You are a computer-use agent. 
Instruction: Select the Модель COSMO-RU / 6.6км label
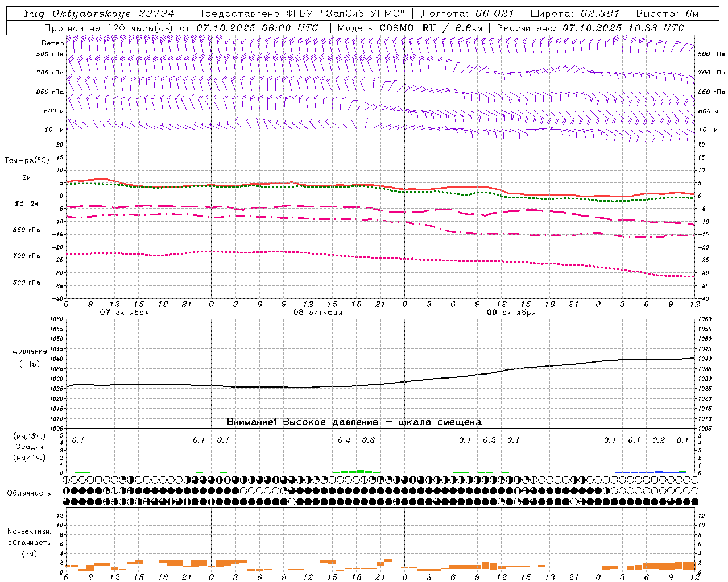410,27
